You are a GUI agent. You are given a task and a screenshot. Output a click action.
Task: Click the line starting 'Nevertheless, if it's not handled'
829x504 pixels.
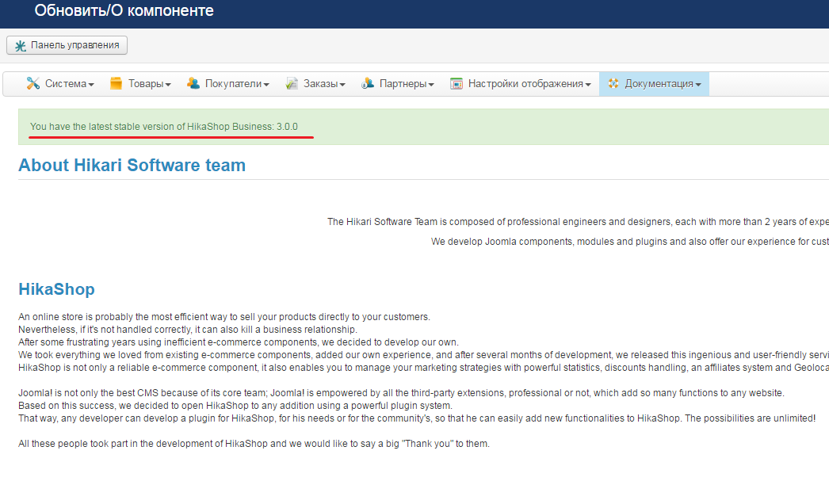click(x=188, y=330)
